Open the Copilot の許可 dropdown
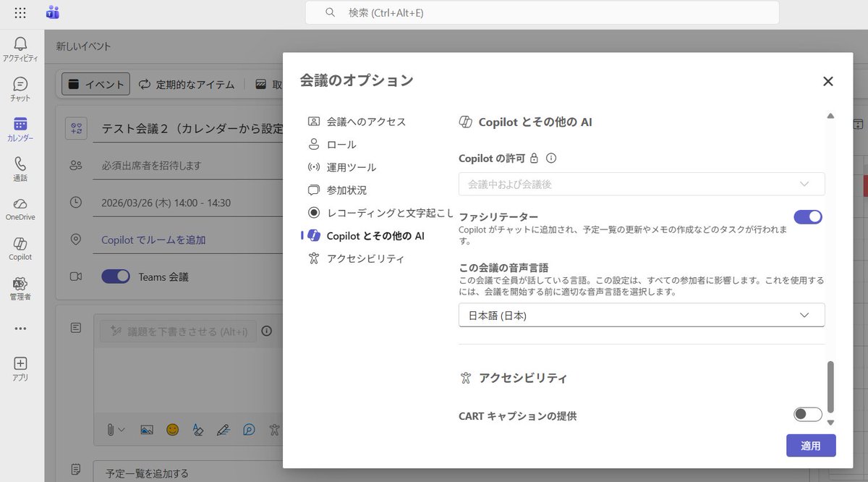The image size is (868, 482). 642,184
